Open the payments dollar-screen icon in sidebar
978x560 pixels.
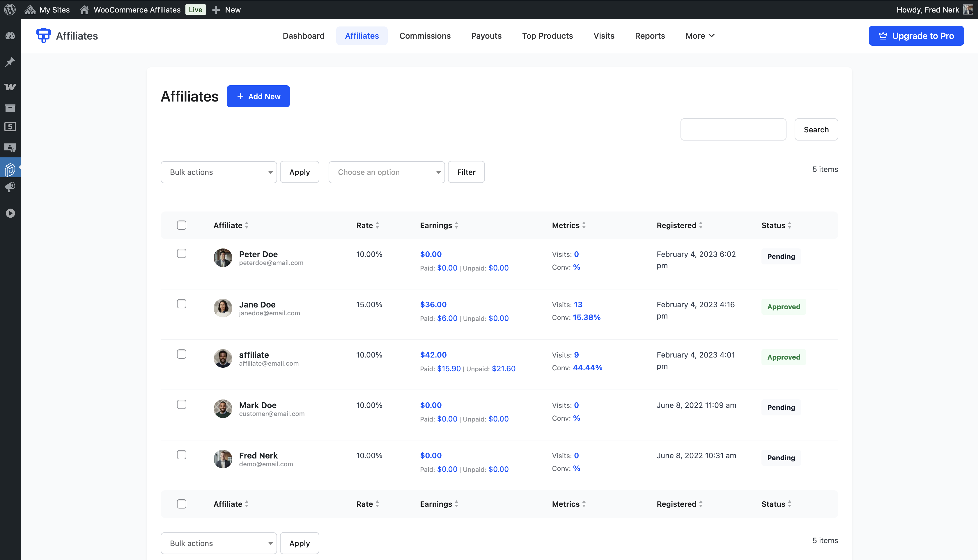coord(10,127)
